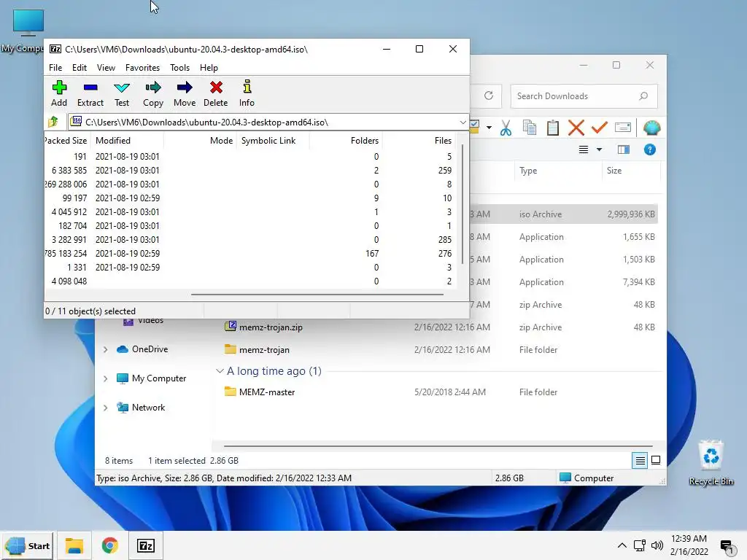This screenshot has width=747, height=560.
Task: Go up one folder level in 7-Zip
Action: (x=53, y=122)
